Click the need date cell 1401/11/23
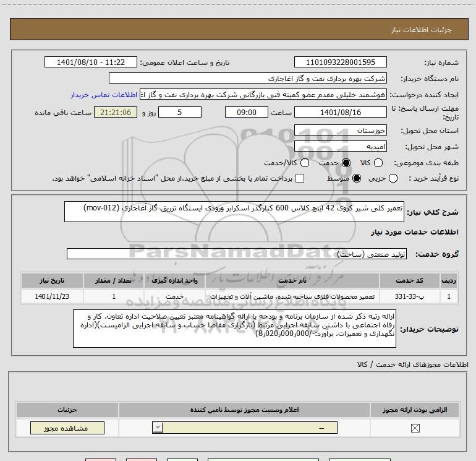 pos(52,296)
